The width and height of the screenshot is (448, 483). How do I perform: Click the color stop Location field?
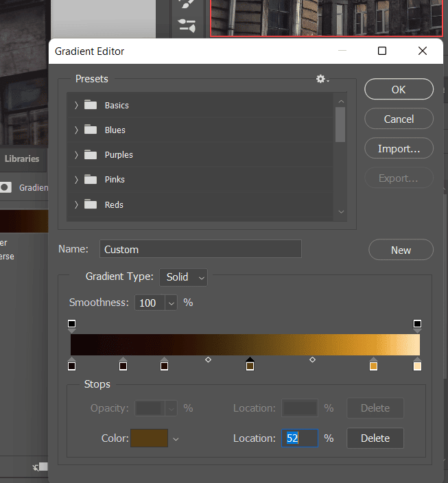click(x=300, y=438)
